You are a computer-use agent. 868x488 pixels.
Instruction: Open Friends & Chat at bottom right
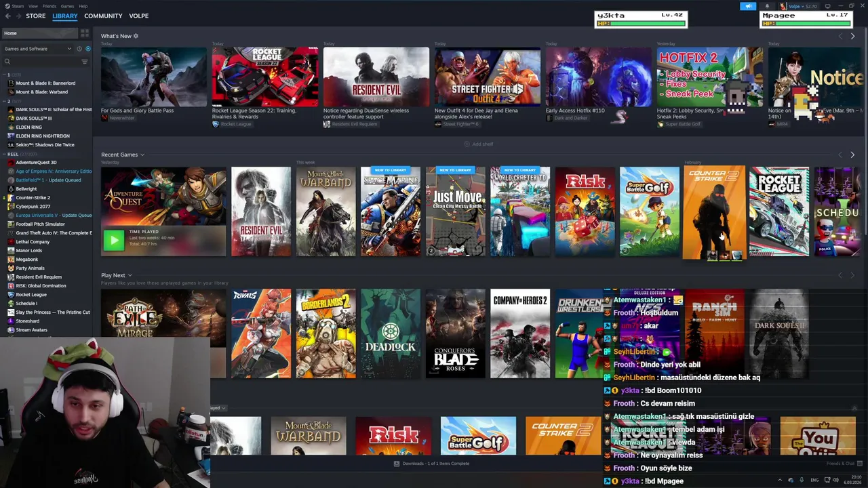click(844, 464)
